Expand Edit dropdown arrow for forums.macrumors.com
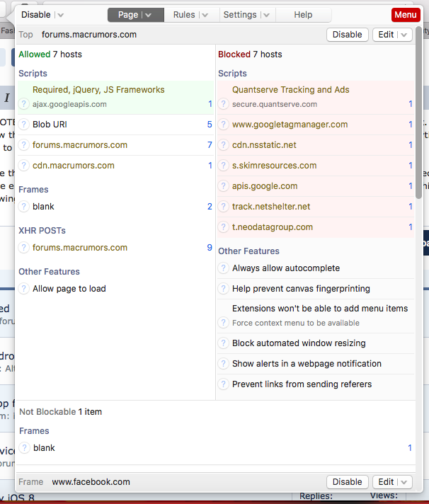The image size is (429, 504). (x=404, y=35)
